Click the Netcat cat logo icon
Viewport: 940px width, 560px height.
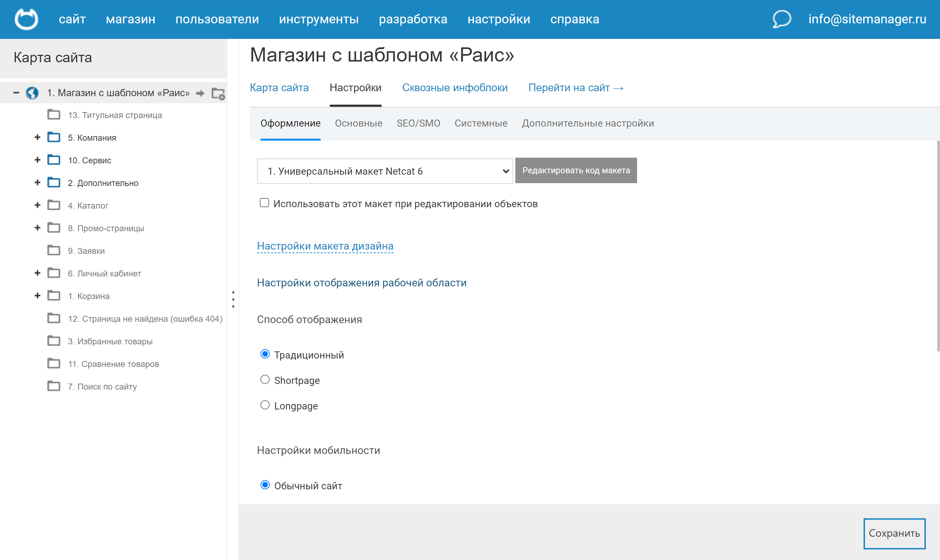pyautogui.click(x=26, y=19)
